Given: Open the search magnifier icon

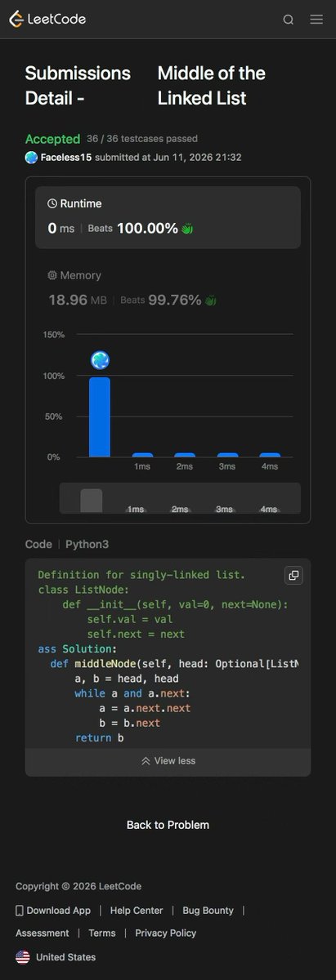Looking at the screenshot, I should pyautogui.click(x=289, y=20).
